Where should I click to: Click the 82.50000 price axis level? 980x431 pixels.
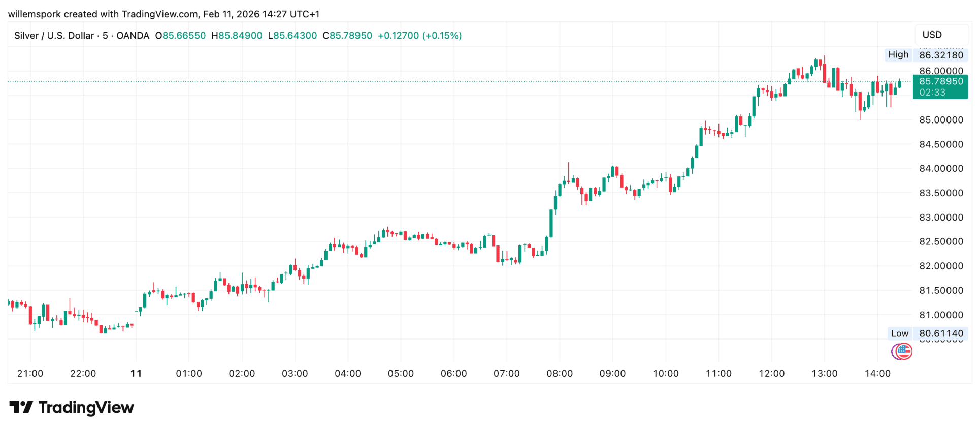pos(941,241)
